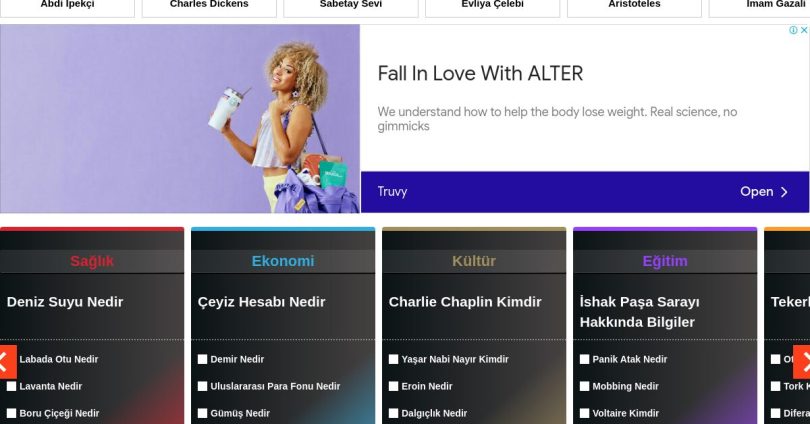Click the Open chevron arrow in ad

[x=784, y=192]
